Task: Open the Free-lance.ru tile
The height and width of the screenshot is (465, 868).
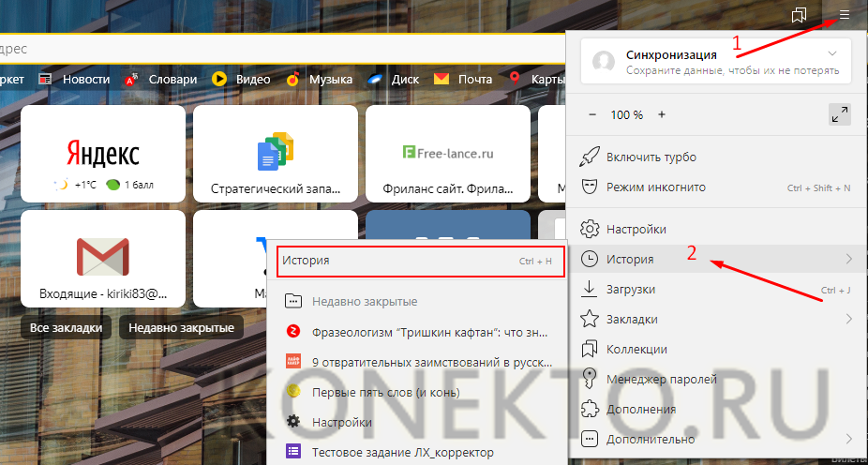Action: [x=448, y=154]
